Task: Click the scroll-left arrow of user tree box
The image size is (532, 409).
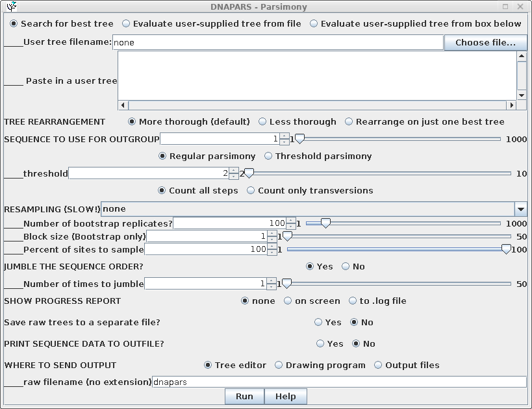Action: tap(123, 105)
